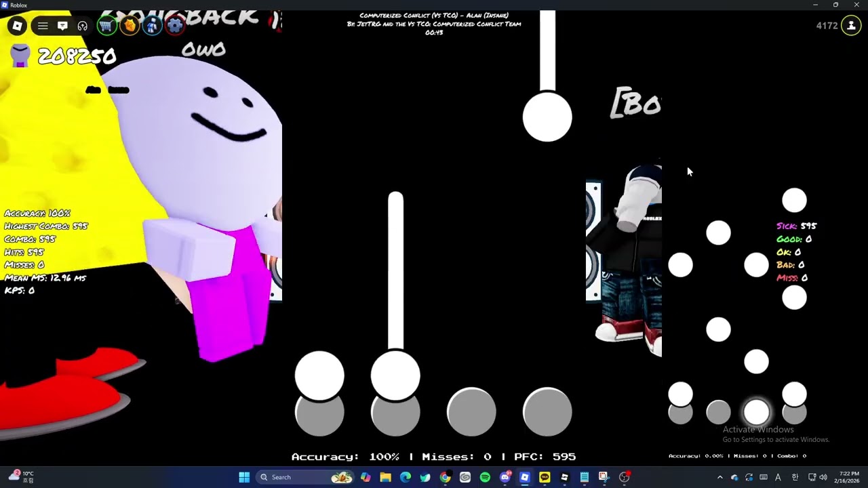The width and height of the screenshot is (868, 488).
Task: Click the 208250 points counter
Action: point(77,56)
